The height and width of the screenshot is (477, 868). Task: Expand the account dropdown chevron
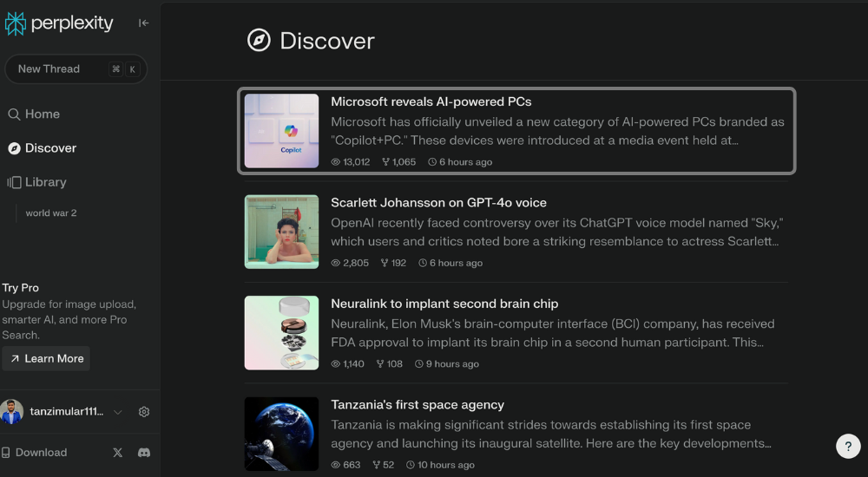[x=117, y=412]
